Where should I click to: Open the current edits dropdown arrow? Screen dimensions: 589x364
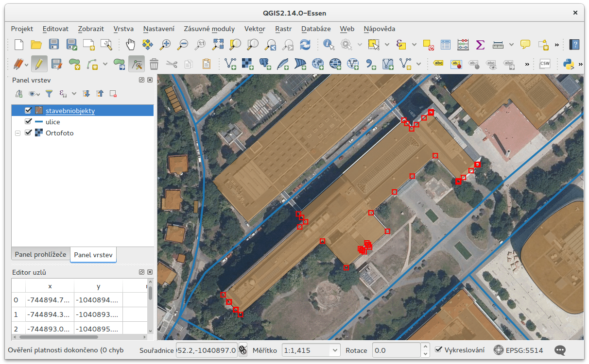[27, 64]
